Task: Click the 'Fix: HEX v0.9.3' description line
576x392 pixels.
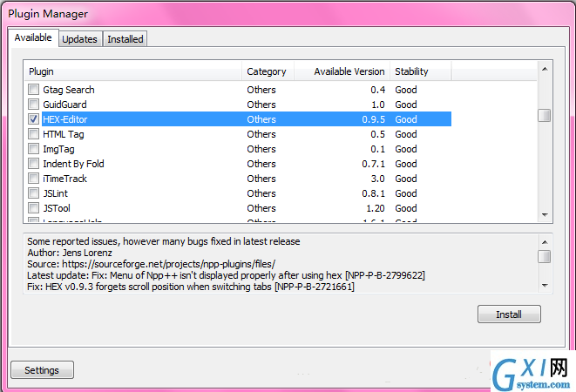Action: pyautogui.click(x=191, y=287)
